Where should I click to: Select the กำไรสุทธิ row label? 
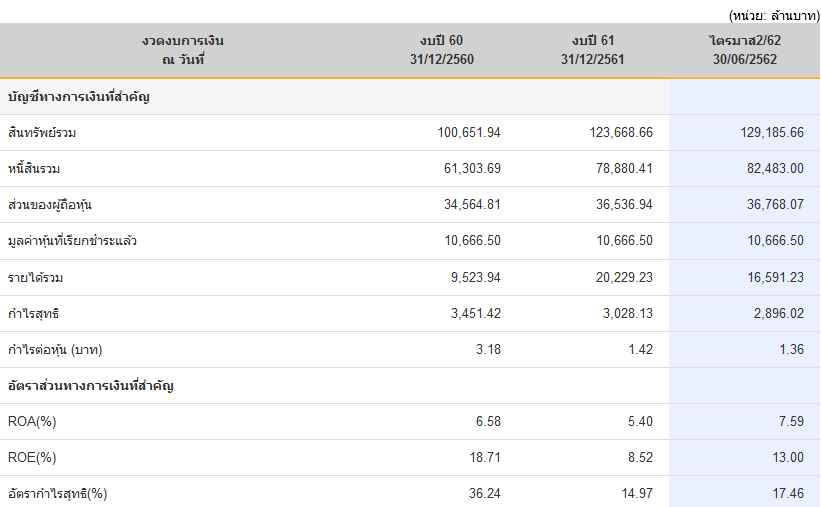click(x=34, y=313)
